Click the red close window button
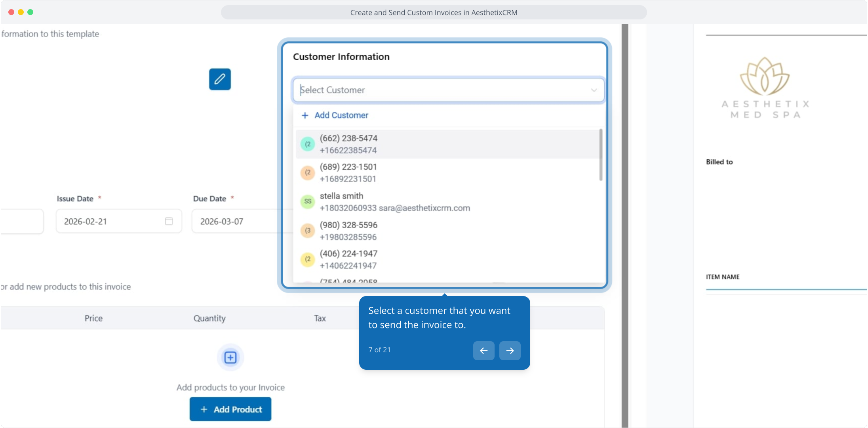The height and width of the screenshot is (428, 868). pyautogui.click(x=11, y=12)
